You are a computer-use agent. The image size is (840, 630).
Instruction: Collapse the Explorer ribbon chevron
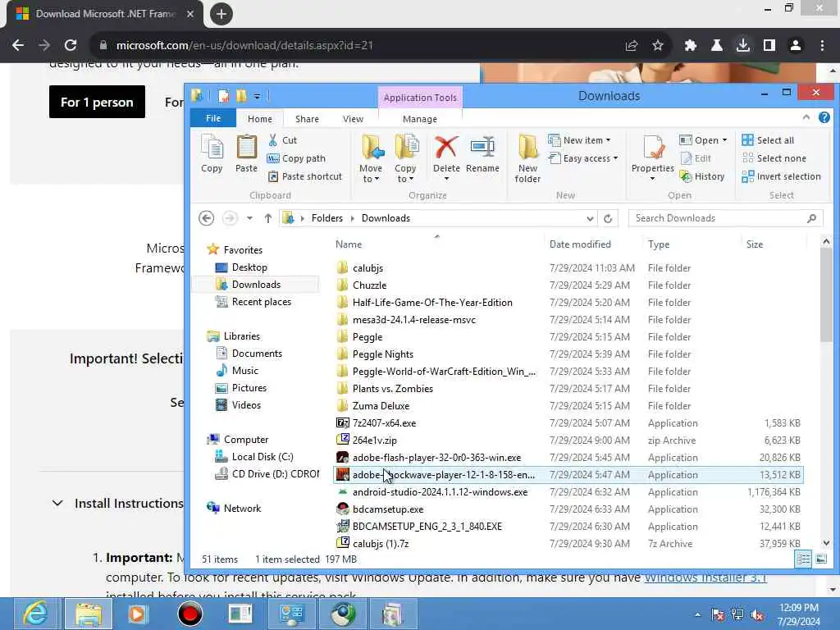click(806, 117)
